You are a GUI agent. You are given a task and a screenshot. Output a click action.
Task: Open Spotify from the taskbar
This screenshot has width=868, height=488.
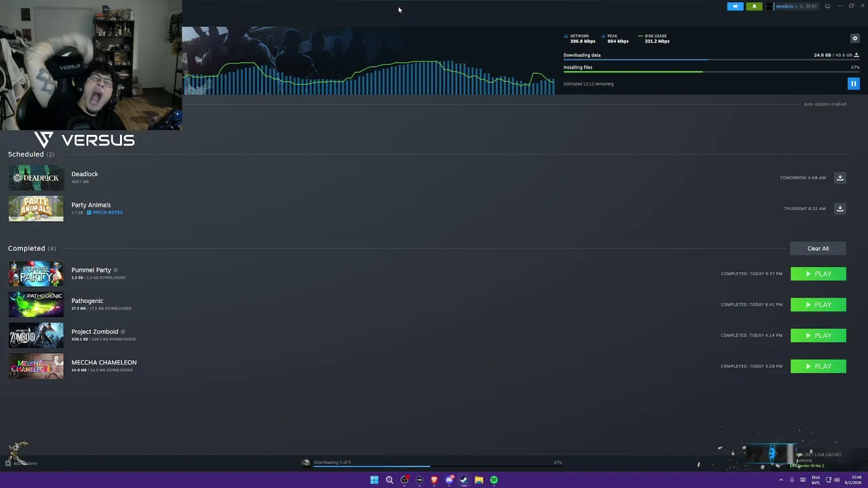(494, 480)
